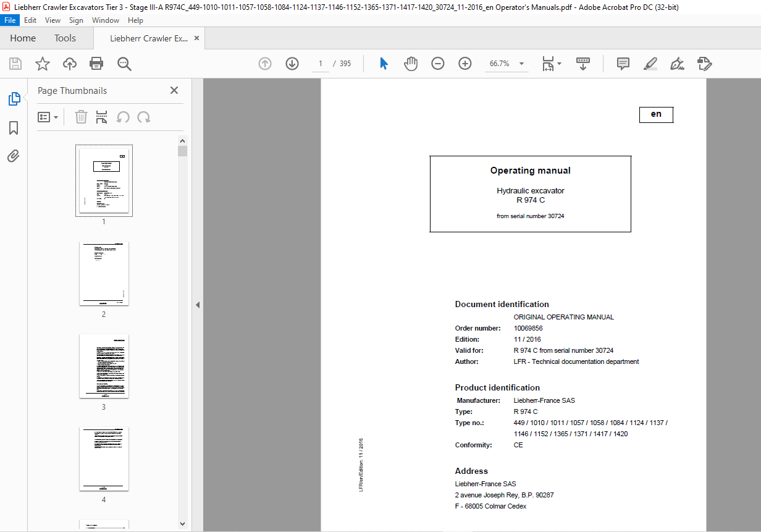
Task: Close the Page Thumbnails panel
Action: pyautogui.click(x=174, y=90)
